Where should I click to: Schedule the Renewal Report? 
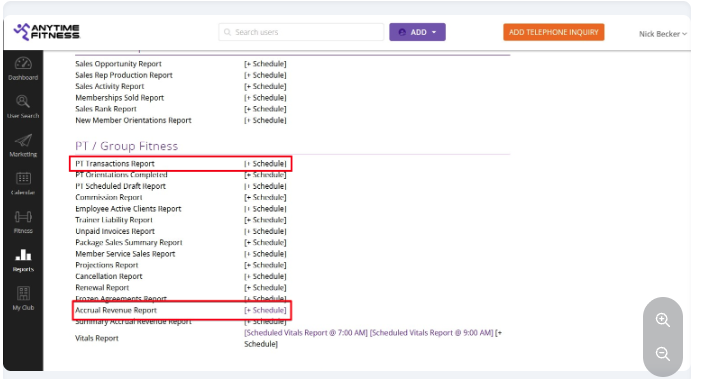(265, 287)
